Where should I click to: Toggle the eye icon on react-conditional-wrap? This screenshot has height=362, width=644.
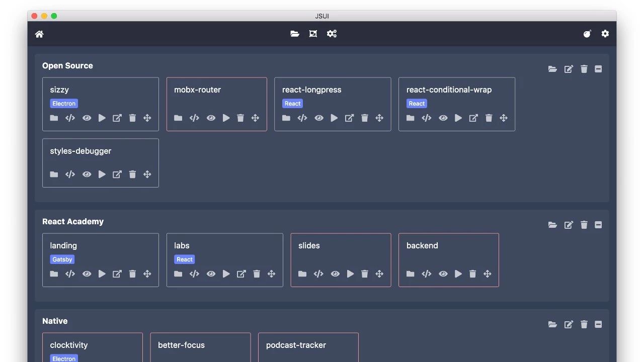[443, 118]
